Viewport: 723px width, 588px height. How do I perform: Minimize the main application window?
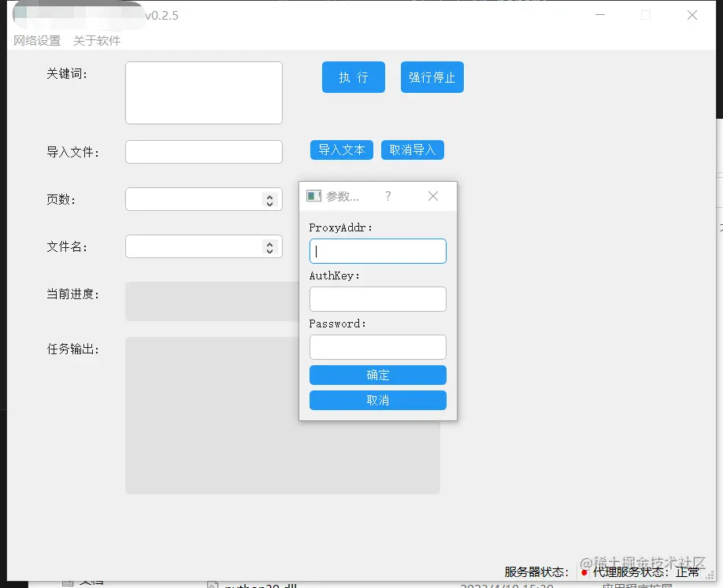600,15
